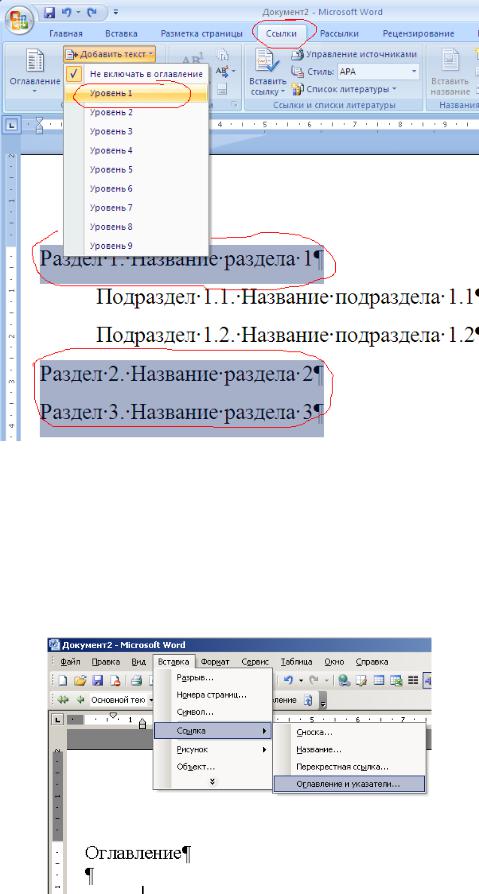Viewport: 479px width, 894px height.
Task: Open Справка menu in Word 2003 window
Action: pos(372,662)
